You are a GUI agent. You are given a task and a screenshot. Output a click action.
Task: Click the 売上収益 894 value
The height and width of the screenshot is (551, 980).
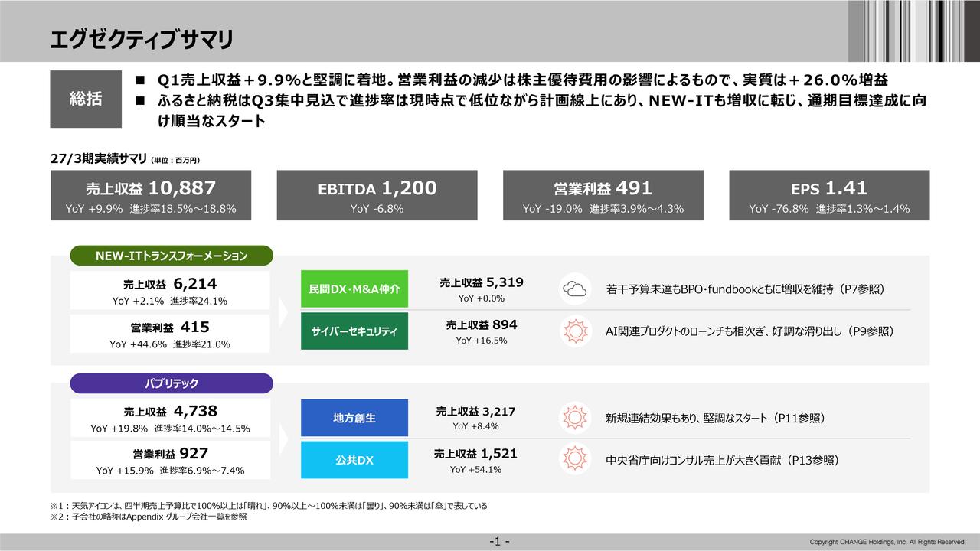[482, 324]
